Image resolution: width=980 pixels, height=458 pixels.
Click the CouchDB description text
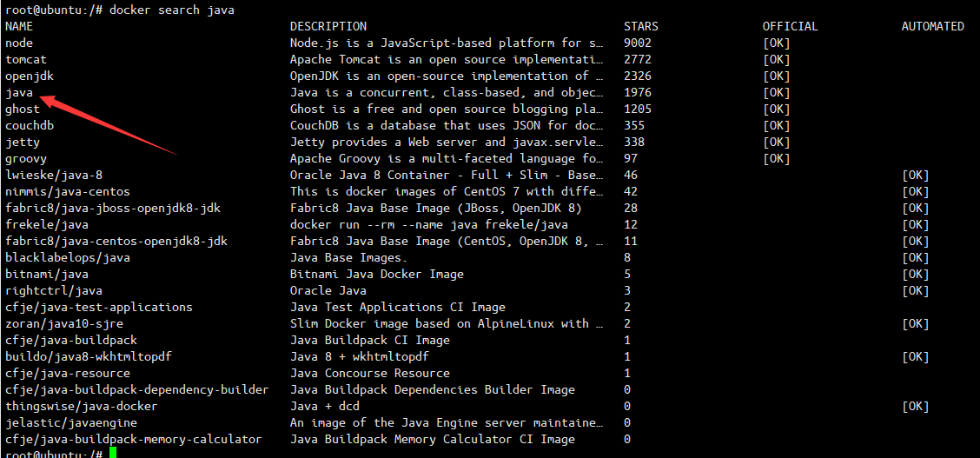point(447,126)
